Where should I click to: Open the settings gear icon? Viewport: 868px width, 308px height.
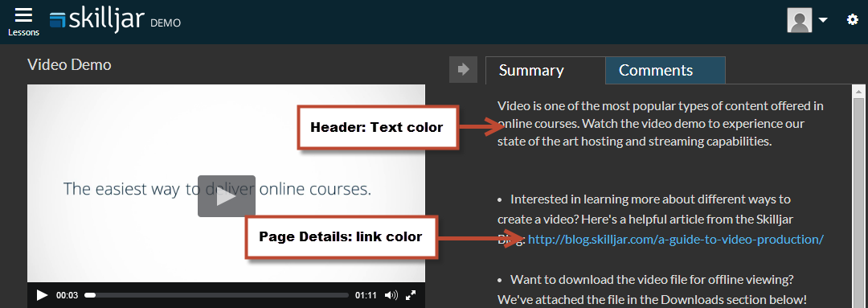click(x=853, y=20)
